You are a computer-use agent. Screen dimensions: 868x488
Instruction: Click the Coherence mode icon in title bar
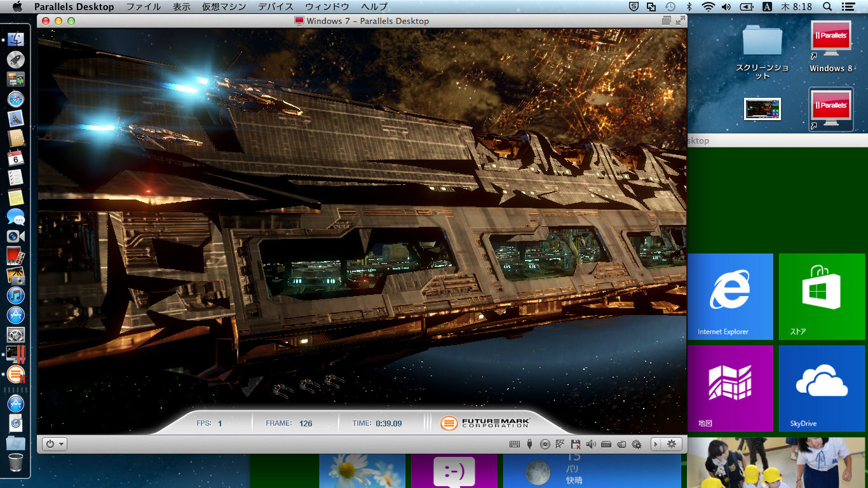tap(666, 20)
